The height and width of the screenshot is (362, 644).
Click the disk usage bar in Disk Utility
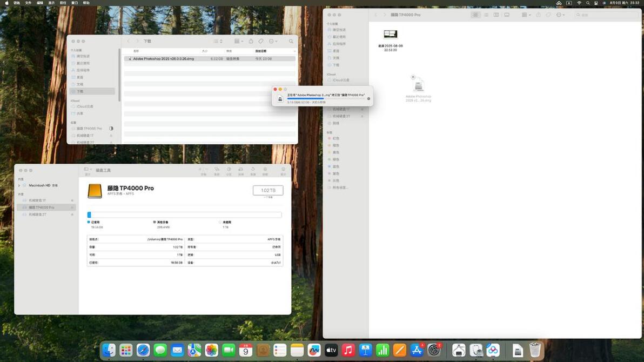click(x=184, y=214)
